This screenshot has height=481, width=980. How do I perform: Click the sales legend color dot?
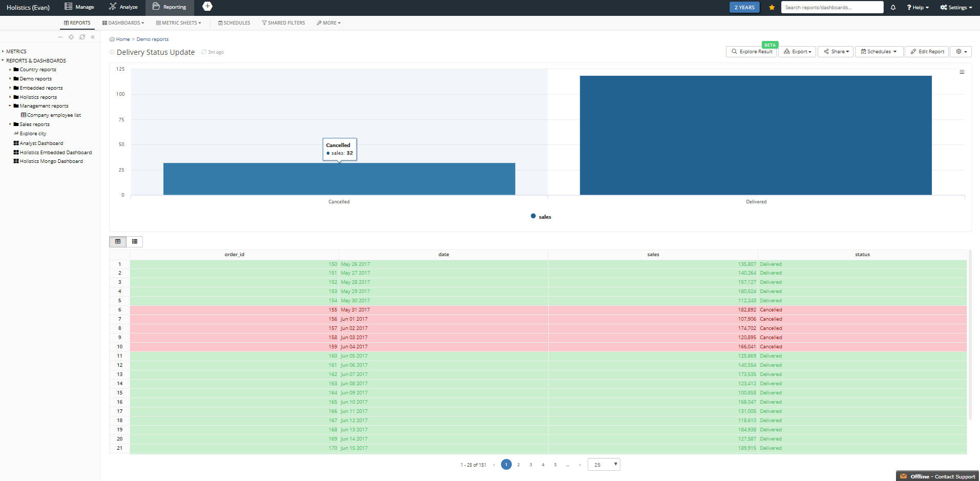[x=533, y=217]
